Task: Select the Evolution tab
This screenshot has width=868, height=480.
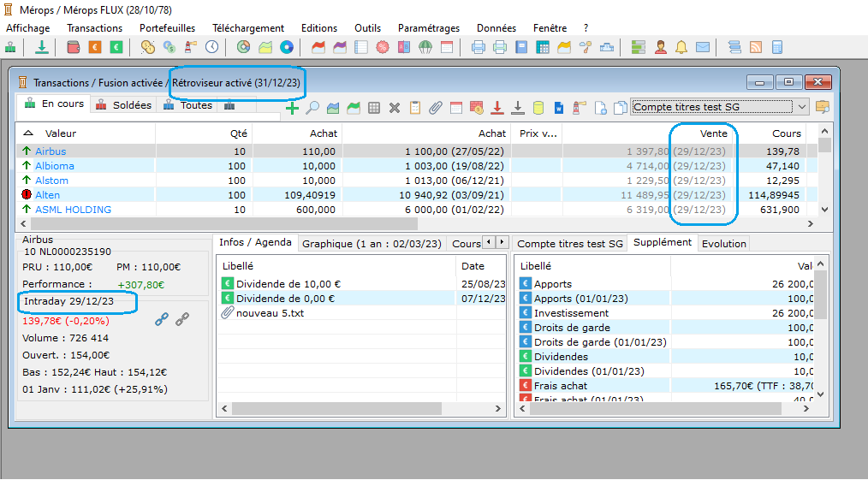Action: 724,244
